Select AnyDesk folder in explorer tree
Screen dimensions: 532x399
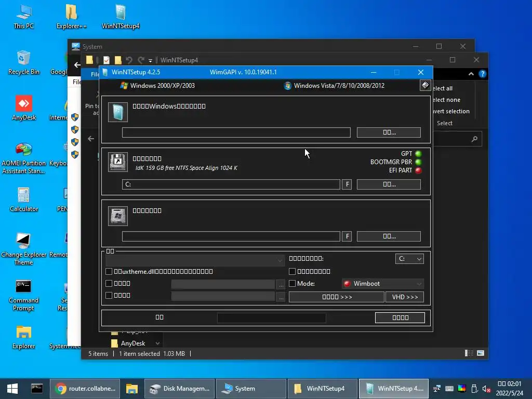point(133,343)
